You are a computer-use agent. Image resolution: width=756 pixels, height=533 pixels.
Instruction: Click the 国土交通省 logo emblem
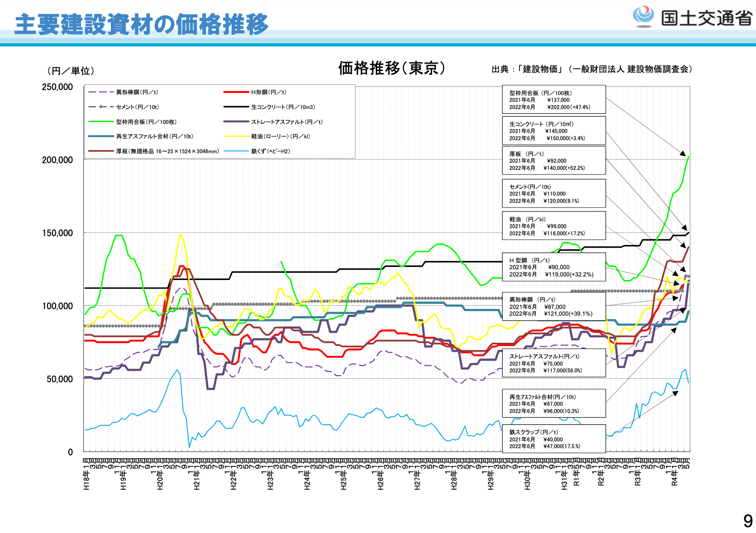point(643,17)
